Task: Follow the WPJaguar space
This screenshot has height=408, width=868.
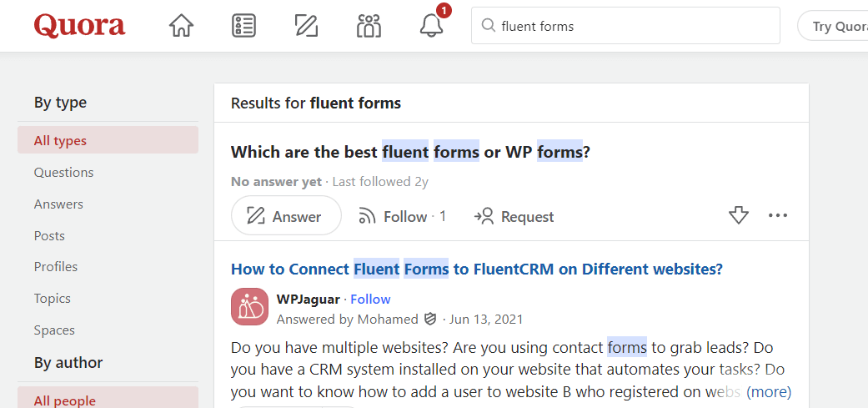Action: [370, 299]
